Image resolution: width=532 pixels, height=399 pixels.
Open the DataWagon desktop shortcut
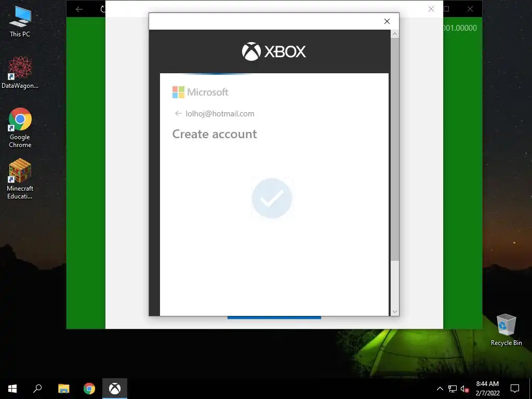tap(20, 73)
